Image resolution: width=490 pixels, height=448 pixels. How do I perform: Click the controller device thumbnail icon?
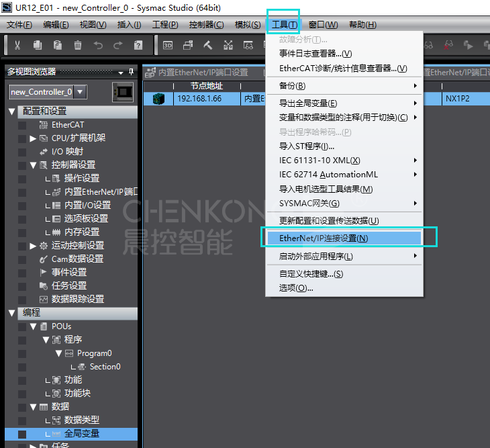pos(122,91)
